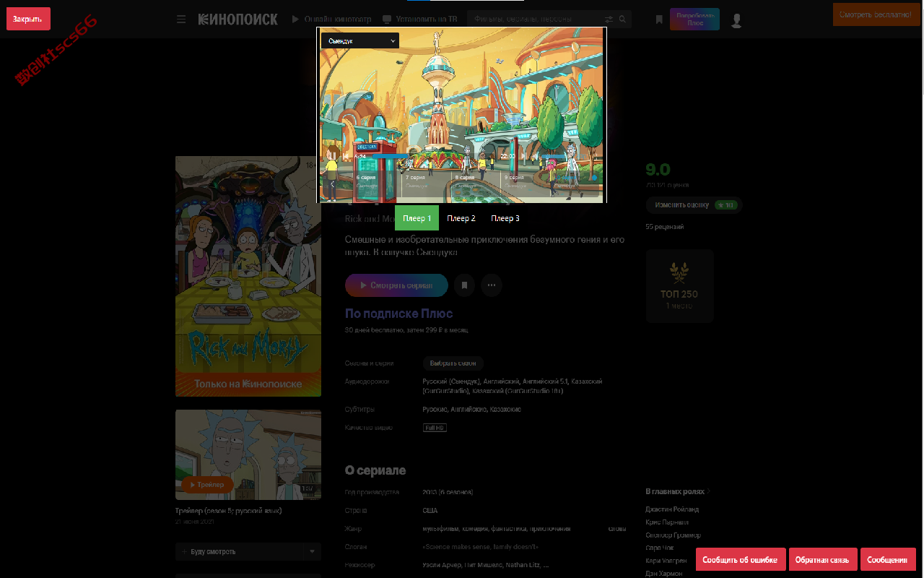The width and height of the screenshot is (924, 578).
Task: Open bookmarks icon in header
Action: coord(659,20)
